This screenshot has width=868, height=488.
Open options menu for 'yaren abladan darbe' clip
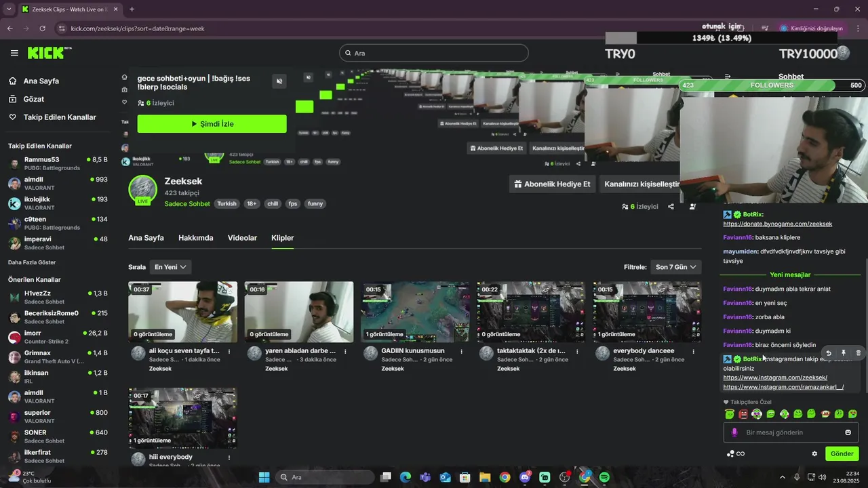[345, 351]
